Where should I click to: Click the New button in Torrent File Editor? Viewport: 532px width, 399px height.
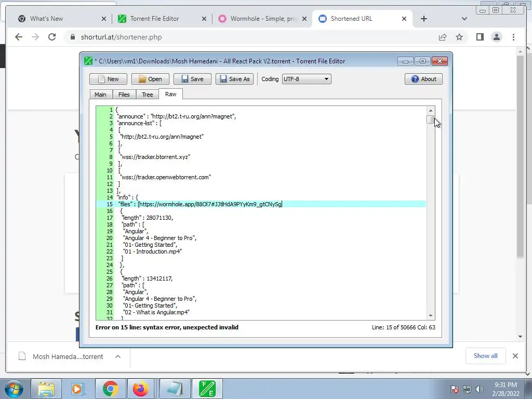[108, 79]
